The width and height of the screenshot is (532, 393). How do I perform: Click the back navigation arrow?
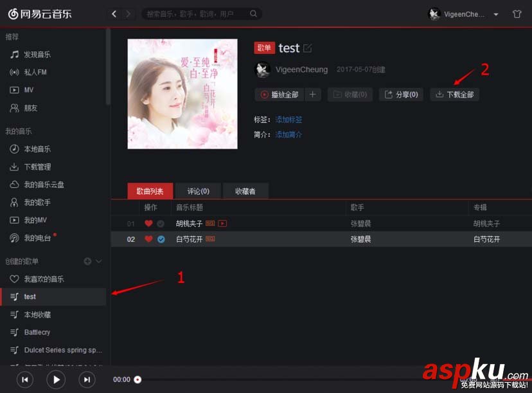tap(114, 14)
